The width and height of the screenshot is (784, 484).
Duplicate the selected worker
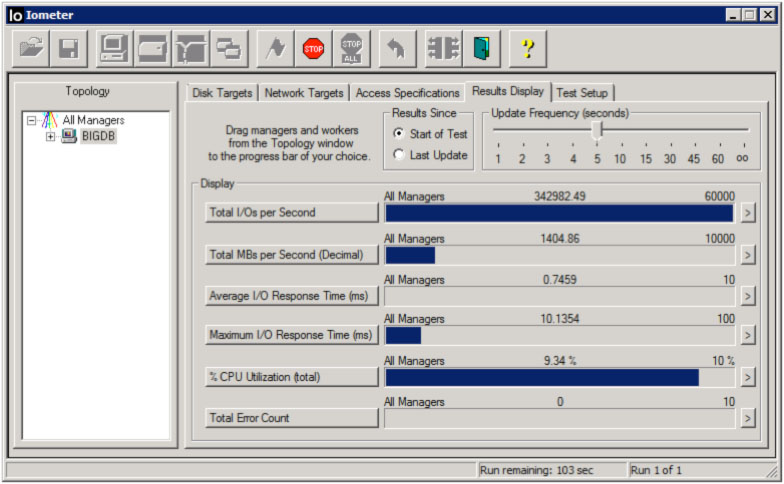tap(229, 48)
